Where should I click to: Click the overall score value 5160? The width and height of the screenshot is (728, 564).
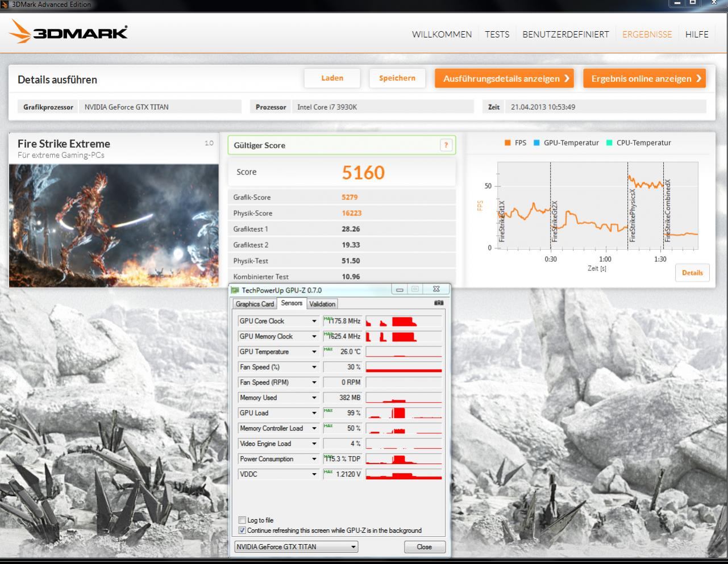coord(363,173)
